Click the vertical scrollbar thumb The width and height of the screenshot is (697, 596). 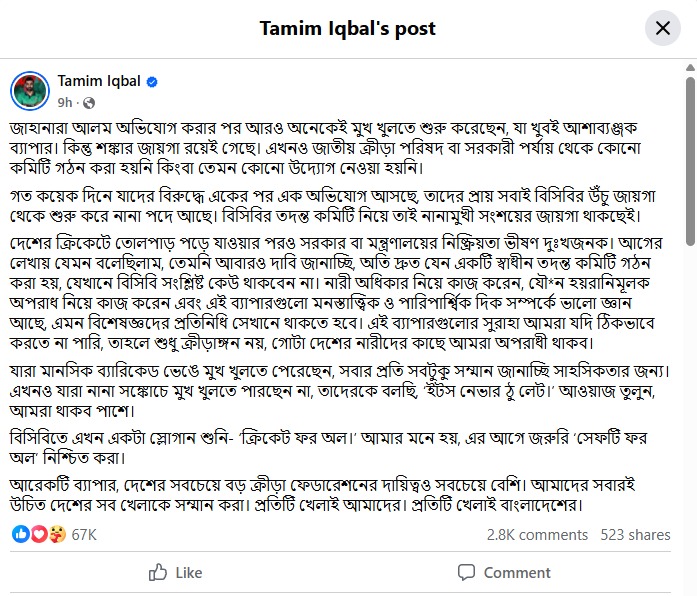[688, 160]
